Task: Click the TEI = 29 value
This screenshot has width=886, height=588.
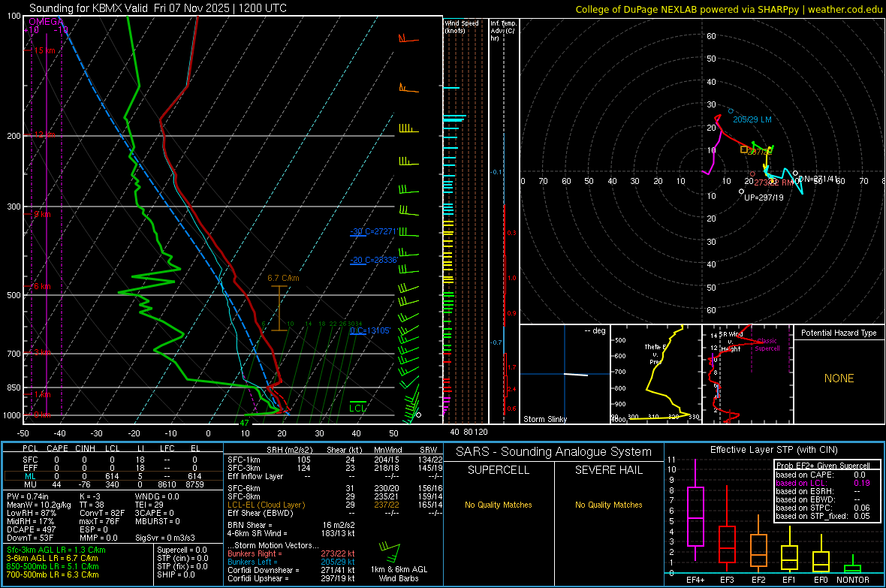Action: coord(149,505)
